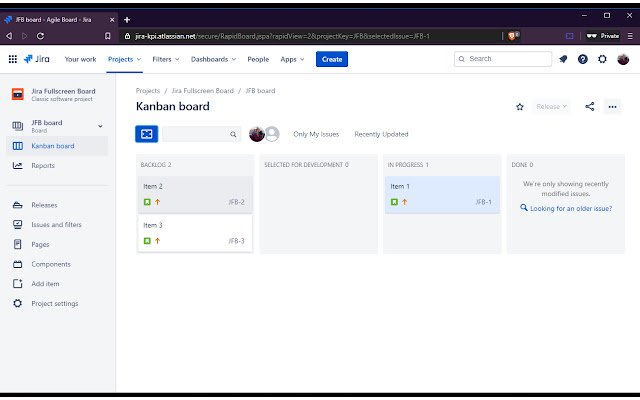Image resolution: width=640 pixels, height=400 pixels.
Task: Click the board filter search box
Action: 201,134
